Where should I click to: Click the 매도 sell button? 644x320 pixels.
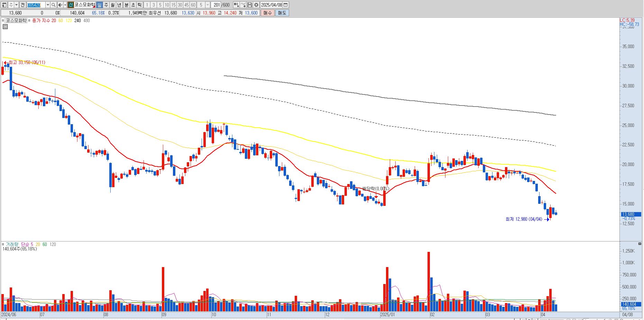click(282, 13)
